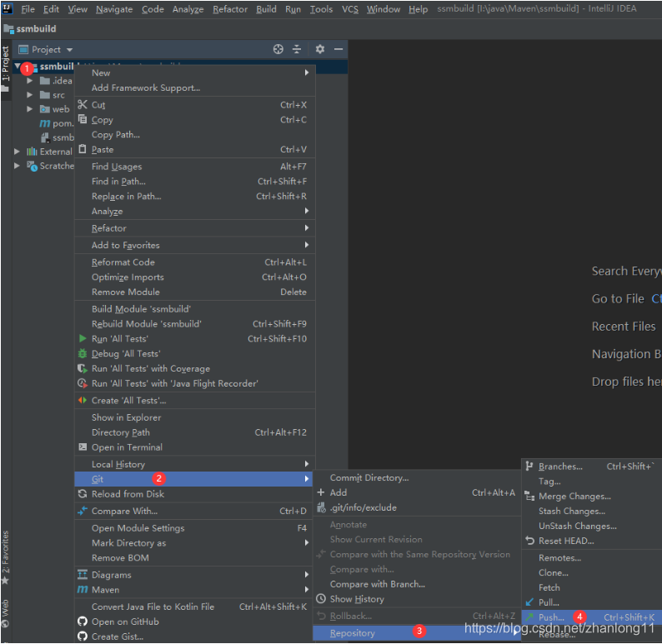The width and height of the screenshot is (662, 644).
Task: Click the Open in Terminal icon
Action: click(83, 447)
